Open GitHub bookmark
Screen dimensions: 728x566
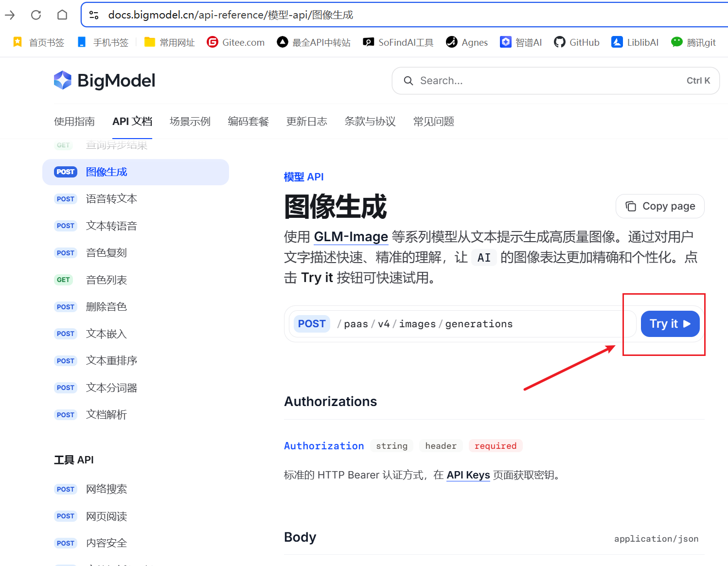pyautogui.click(x=577, y=42)
